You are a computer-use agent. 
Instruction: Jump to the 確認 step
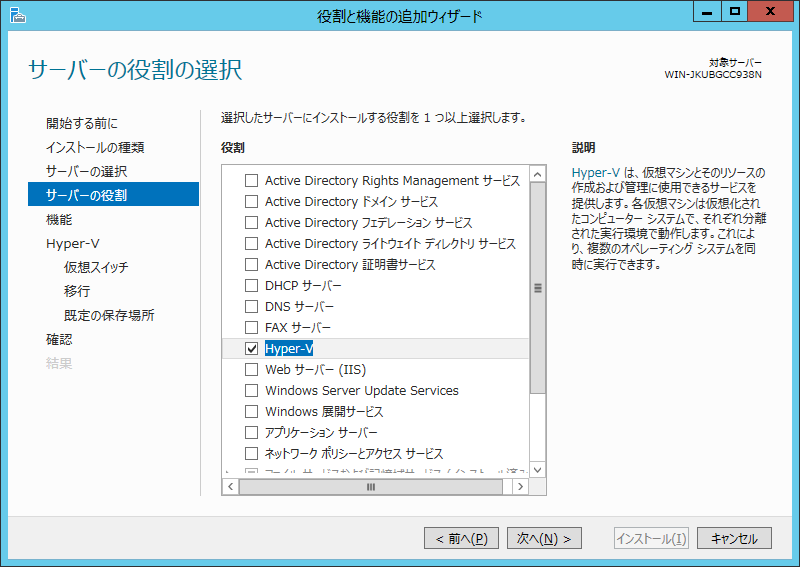(59, 339)
